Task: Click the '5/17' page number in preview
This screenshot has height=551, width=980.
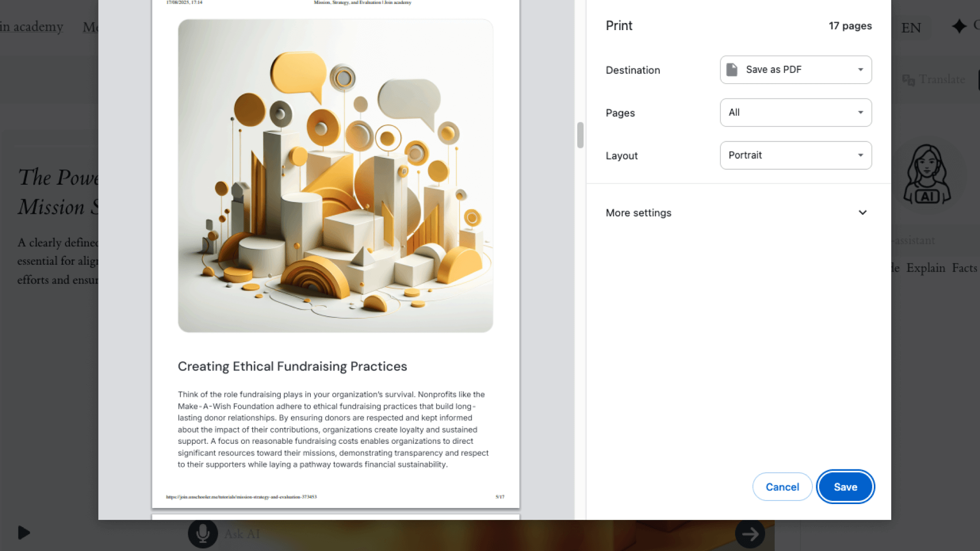Action: pyautogui.click(x=500, y=497)
